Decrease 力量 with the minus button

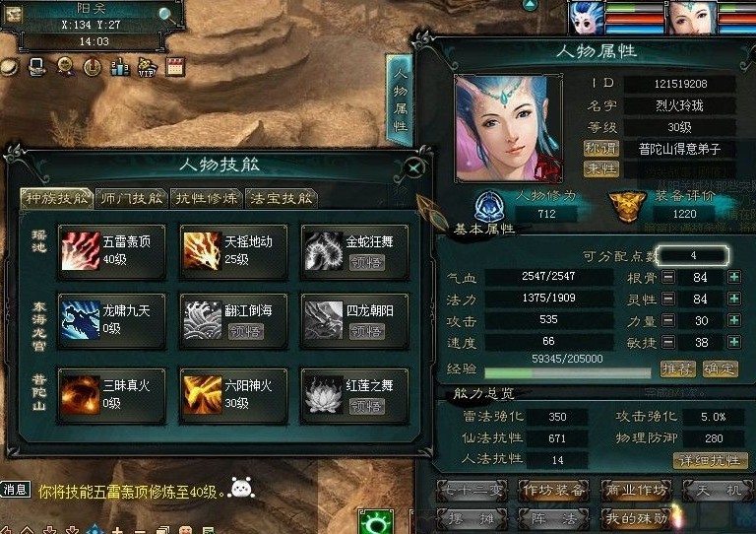point(668,320)
